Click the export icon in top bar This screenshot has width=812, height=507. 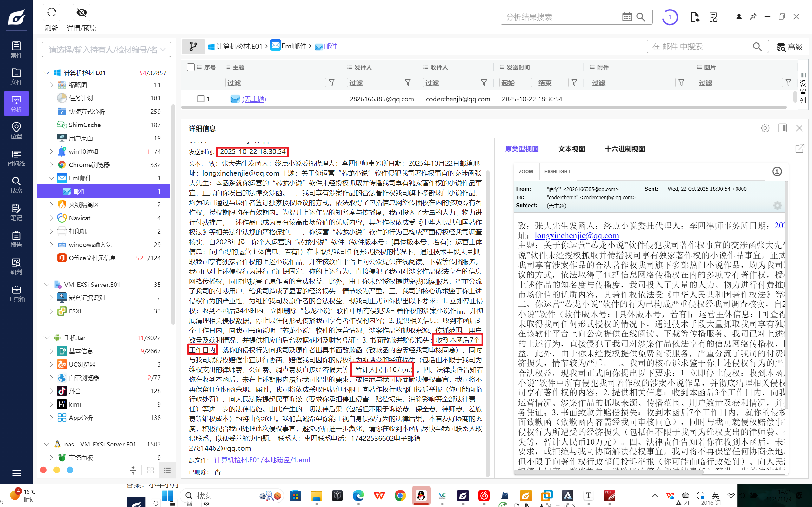[x=695, y=17]
